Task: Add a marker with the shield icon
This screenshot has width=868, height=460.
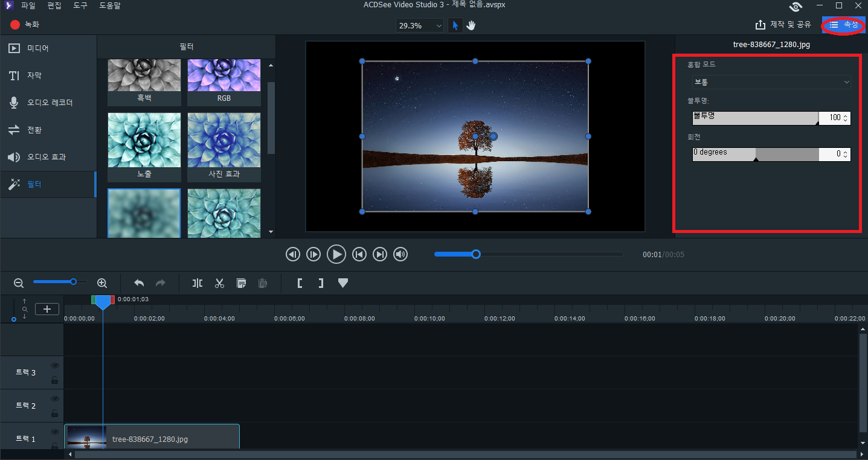Action: tap(343, 283)
